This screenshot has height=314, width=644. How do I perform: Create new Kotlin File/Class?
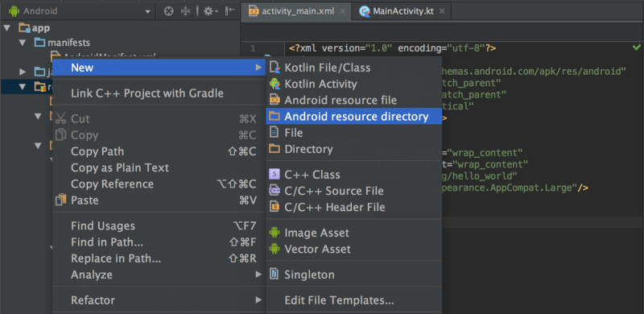[354, 68]
